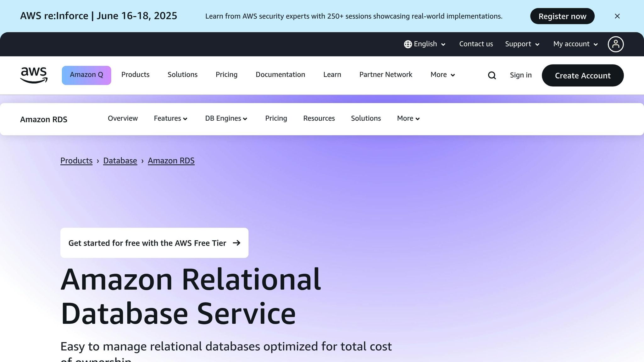644x362 pixels.
Task: Open Partner Network menu item
Action: pyautogui.click(x=386, y=75)
